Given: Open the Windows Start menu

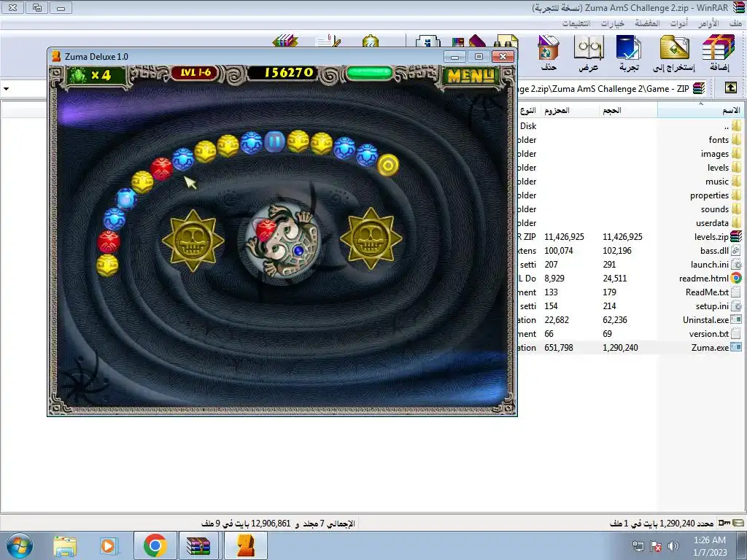Looking at the screenshot, I should point(20,545).
